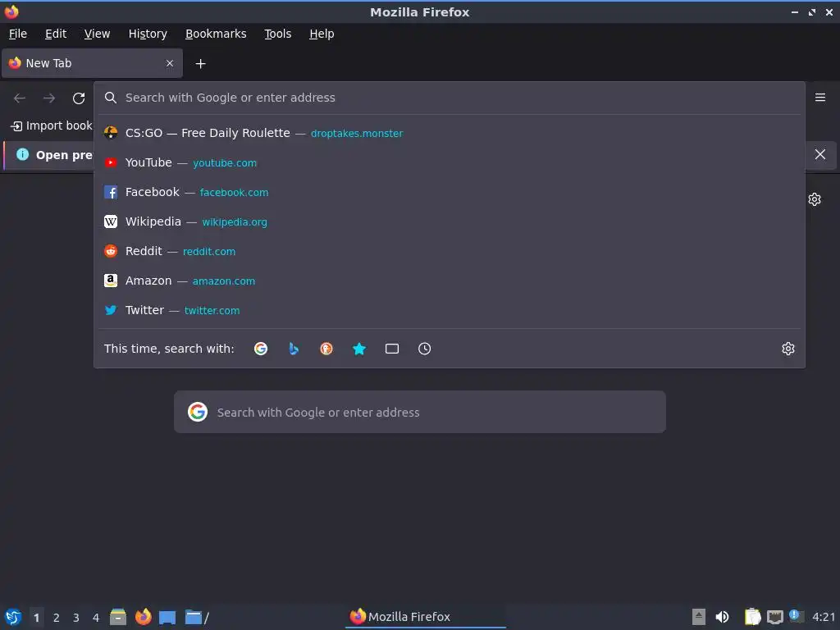Switch to workspace 3
Screen dimensions: 840x630
[x=76, y=618]
